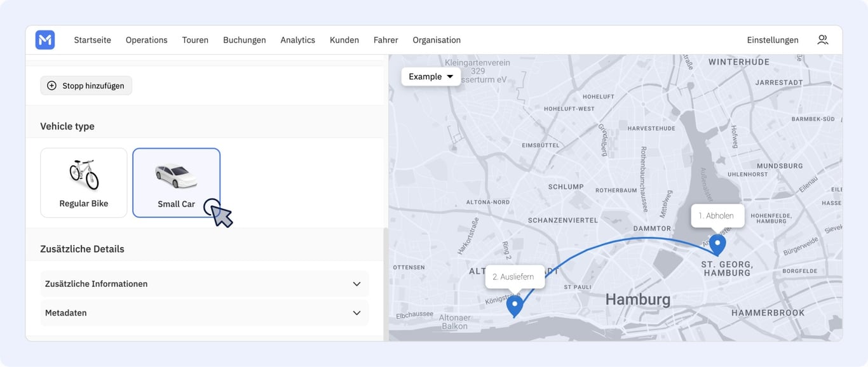Open the Example map dropdown
This screenshot has width=868, height=367.
pos(431,76)
